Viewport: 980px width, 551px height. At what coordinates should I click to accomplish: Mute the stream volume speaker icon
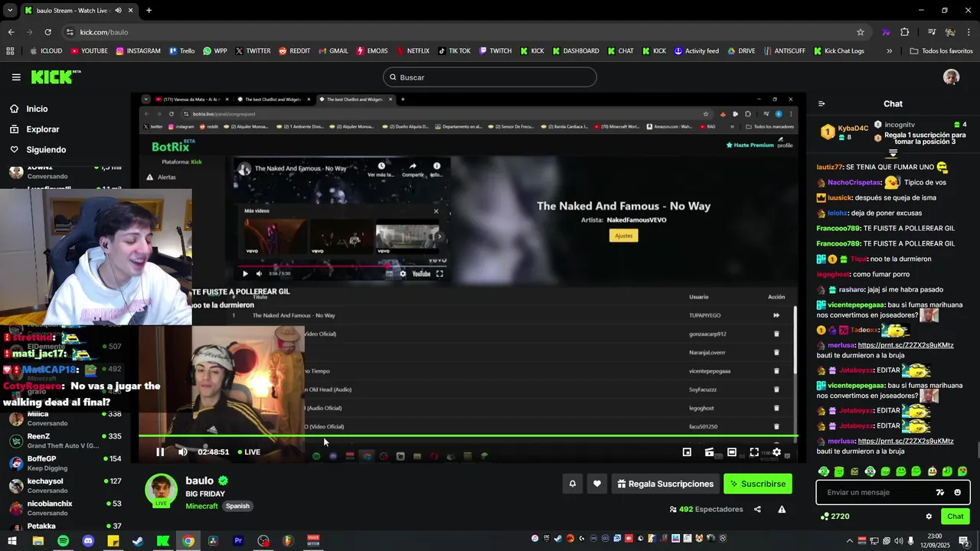point(183,452)
